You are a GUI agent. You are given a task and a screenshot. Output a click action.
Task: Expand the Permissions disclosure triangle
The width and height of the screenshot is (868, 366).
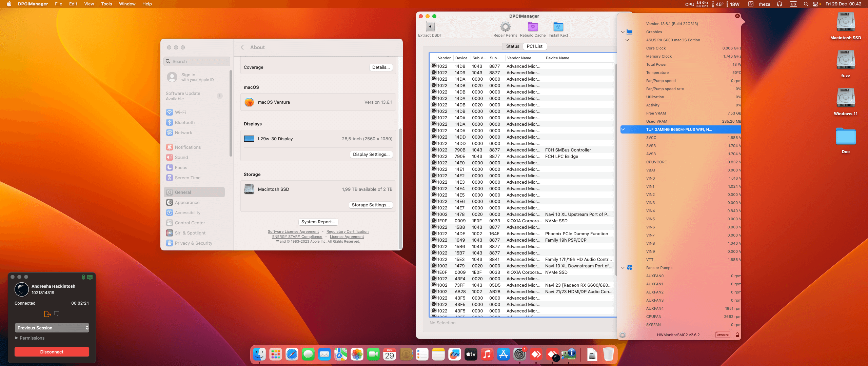(x=17, y=338)
